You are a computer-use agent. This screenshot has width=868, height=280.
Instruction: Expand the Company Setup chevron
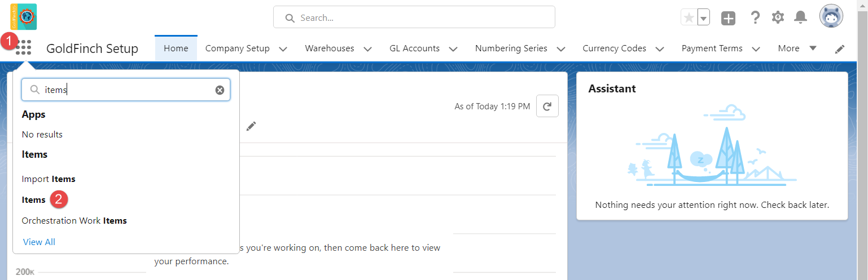283,49
